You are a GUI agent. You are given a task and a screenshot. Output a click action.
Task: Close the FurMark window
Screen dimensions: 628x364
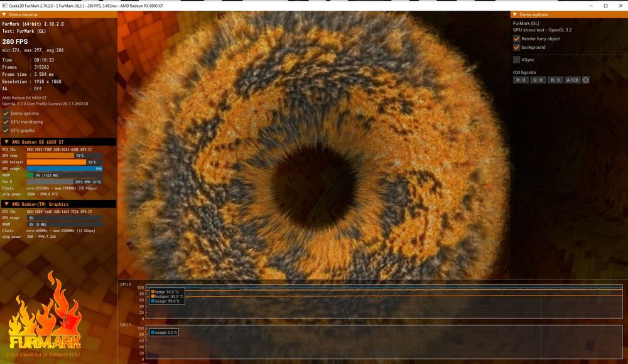point(620,6)
